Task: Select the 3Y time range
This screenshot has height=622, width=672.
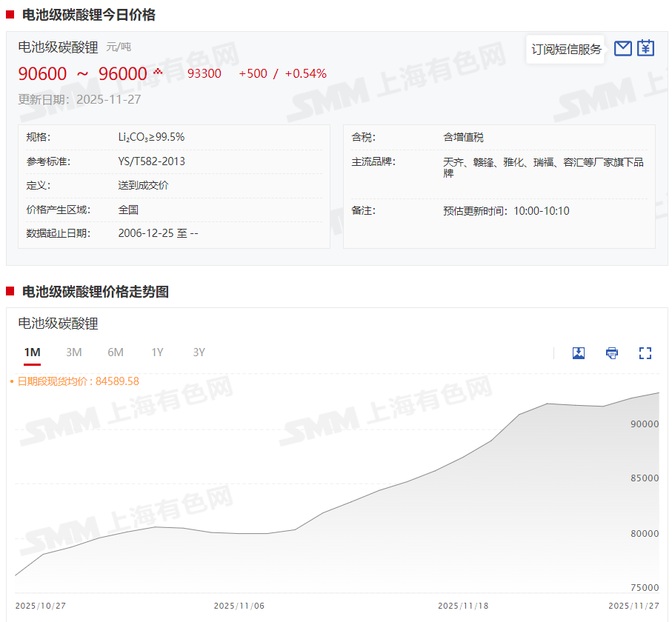Action: pos(199,352)
